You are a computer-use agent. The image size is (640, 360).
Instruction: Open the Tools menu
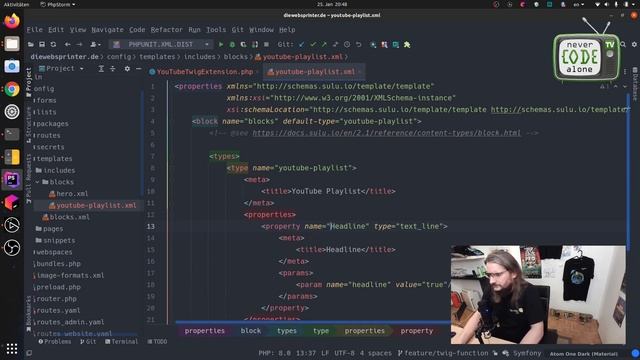click(x=216, y=30)
